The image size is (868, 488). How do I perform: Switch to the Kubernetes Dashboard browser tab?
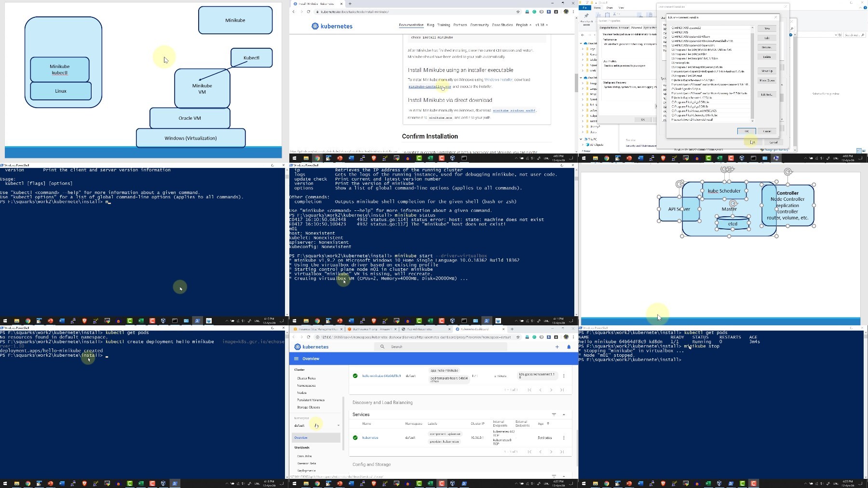coord(478,329)
